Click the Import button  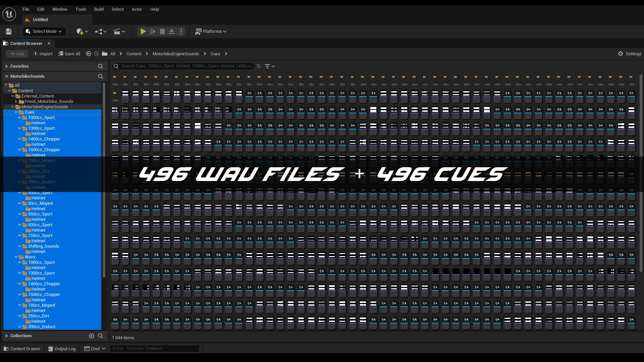(43, 54)
